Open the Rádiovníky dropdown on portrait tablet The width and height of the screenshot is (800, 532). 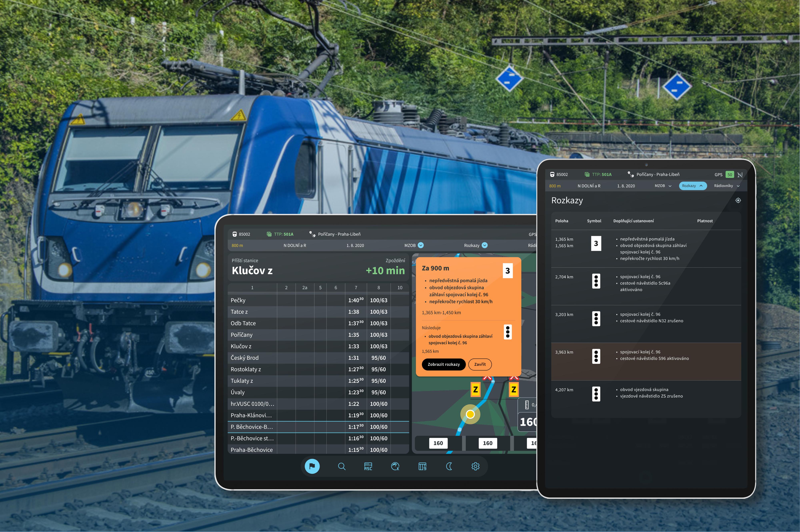coord(727,186)
